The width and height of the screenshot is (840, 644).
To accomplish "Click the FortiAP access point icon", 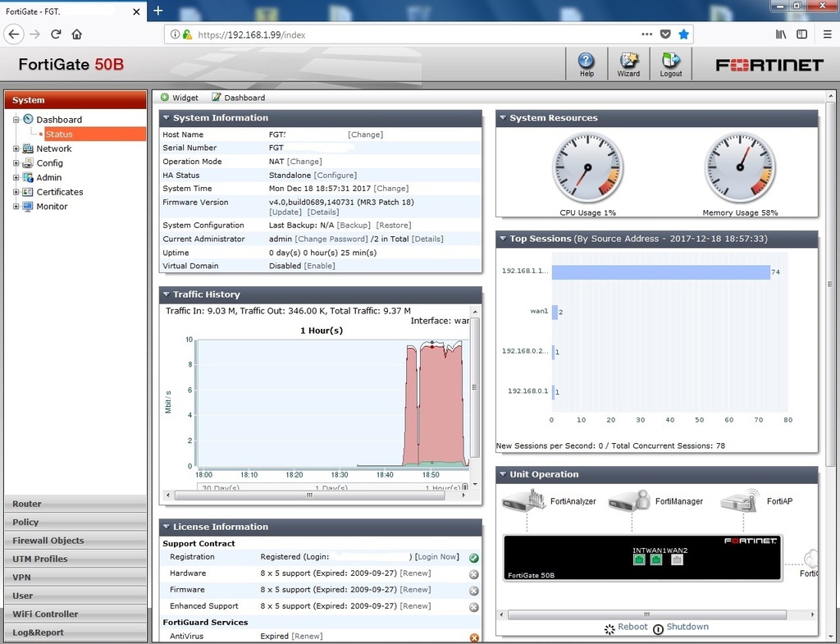I will [741, 500].
